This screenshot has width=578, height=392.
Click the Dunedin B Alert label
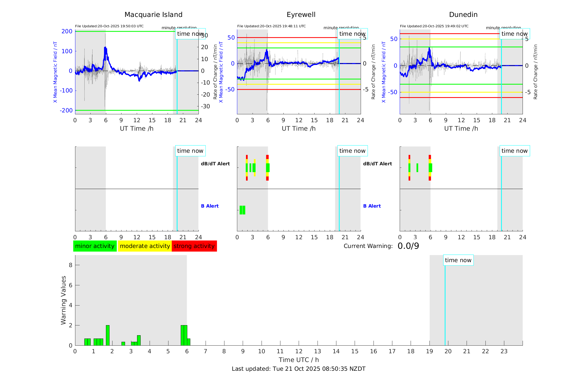pos(372,206)
